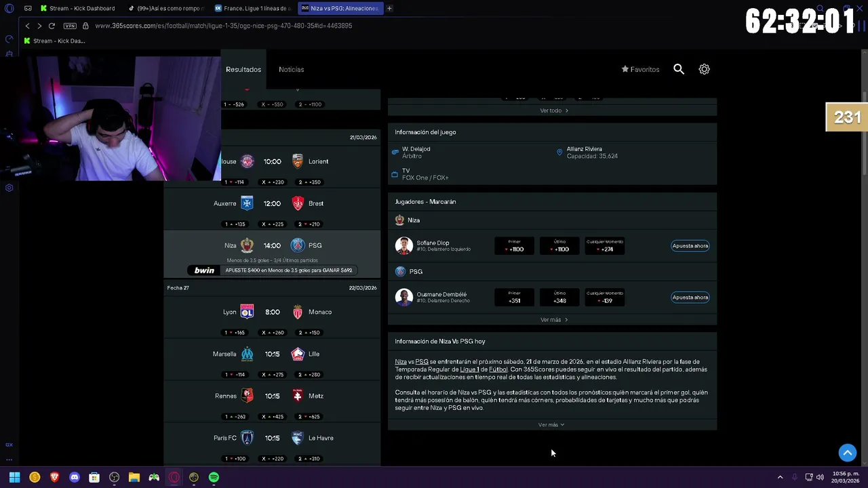This screenshot has height=488, width=868.
Task: Click the VPN badge in address bar
Action: click(x=70, y=26)
